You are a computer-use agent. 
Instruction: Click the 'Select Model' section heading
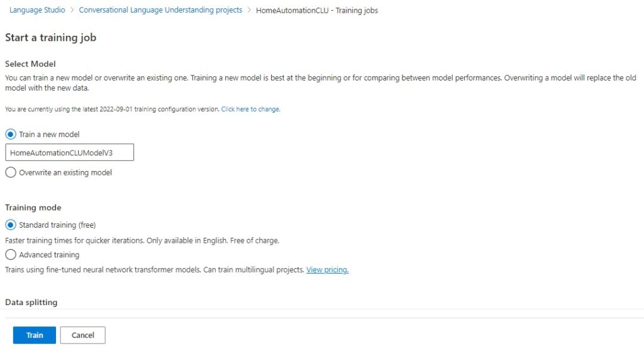(30, 64)
